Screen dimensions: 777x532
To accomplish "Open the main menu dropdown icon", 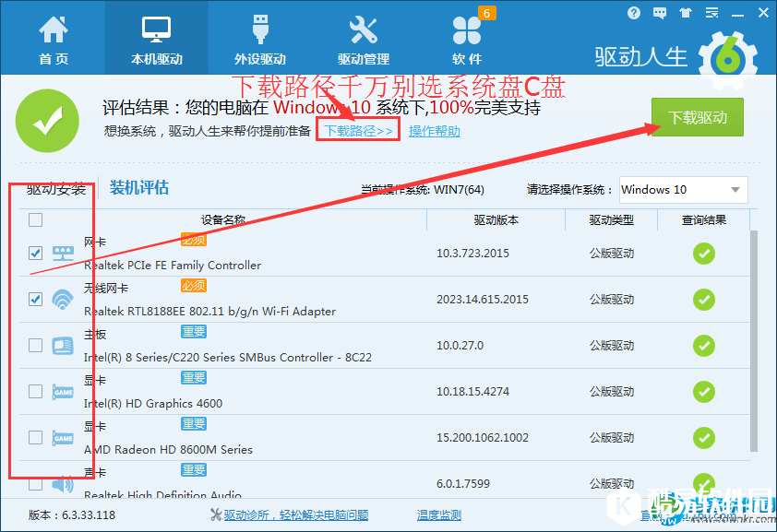I will pos(711,13).
